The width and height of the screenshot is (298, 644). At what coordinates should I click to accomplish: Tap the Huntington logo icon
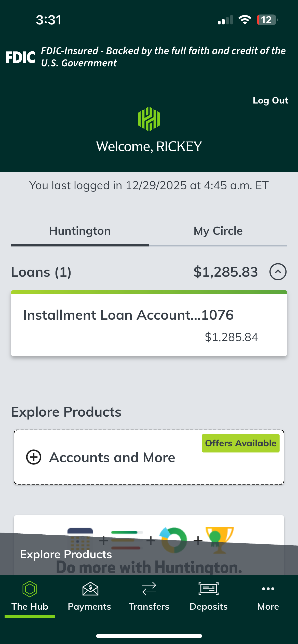[149, 119]
